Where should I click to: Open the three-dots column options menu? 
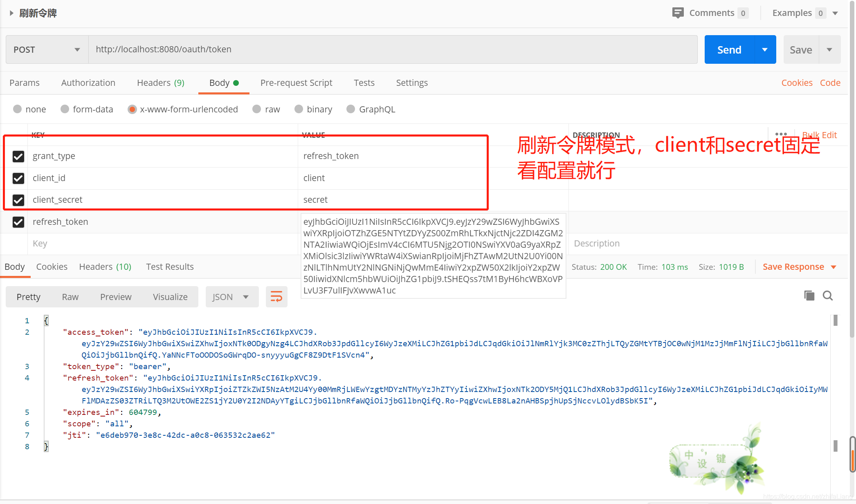tap(781, 134)
